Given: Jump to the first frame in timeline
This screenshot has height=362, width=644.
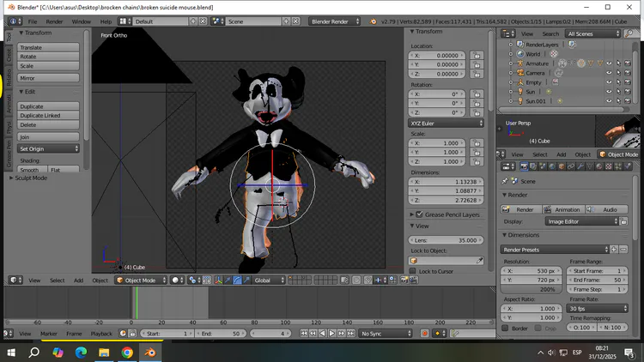Looking at the screenshot, I should [303, 334].
